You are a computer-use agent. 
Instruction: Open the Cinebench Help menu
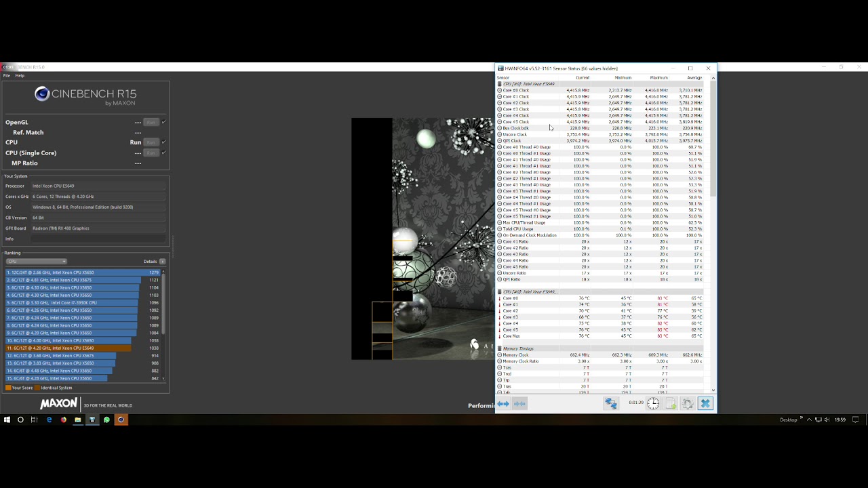pos(20,75)
